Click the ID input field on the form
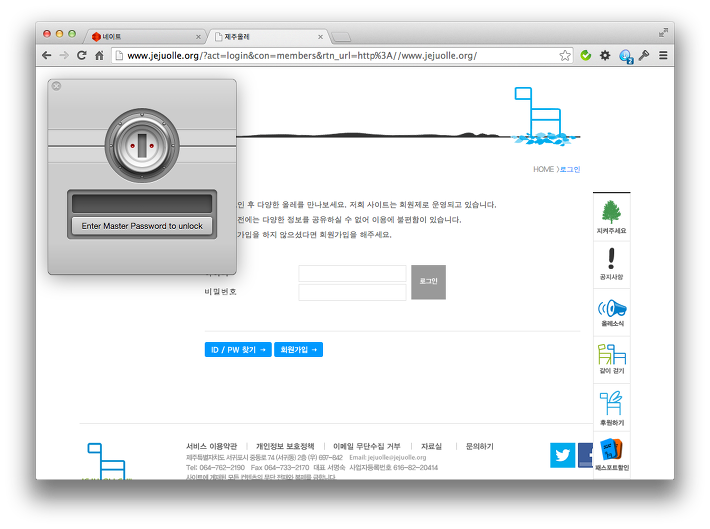Image resolution: width=710 pixels, height=529 pixels. click(352, 274)
